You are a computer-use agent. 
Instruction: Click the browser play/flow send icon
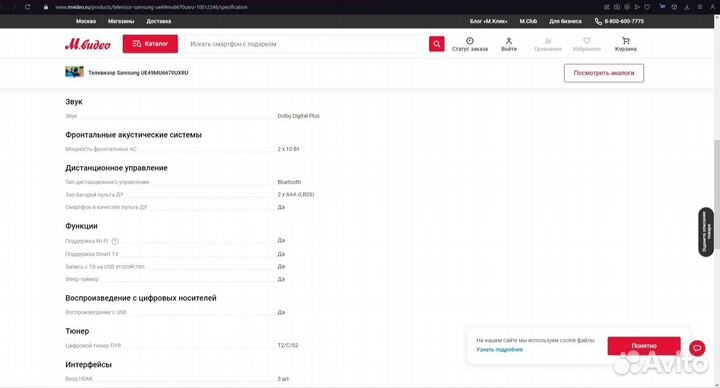[x=637, y=7]
